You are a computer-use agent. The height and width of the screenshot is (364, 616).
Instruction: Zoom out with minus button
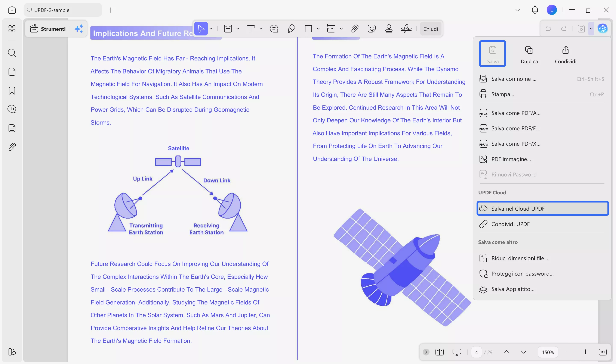568,352
